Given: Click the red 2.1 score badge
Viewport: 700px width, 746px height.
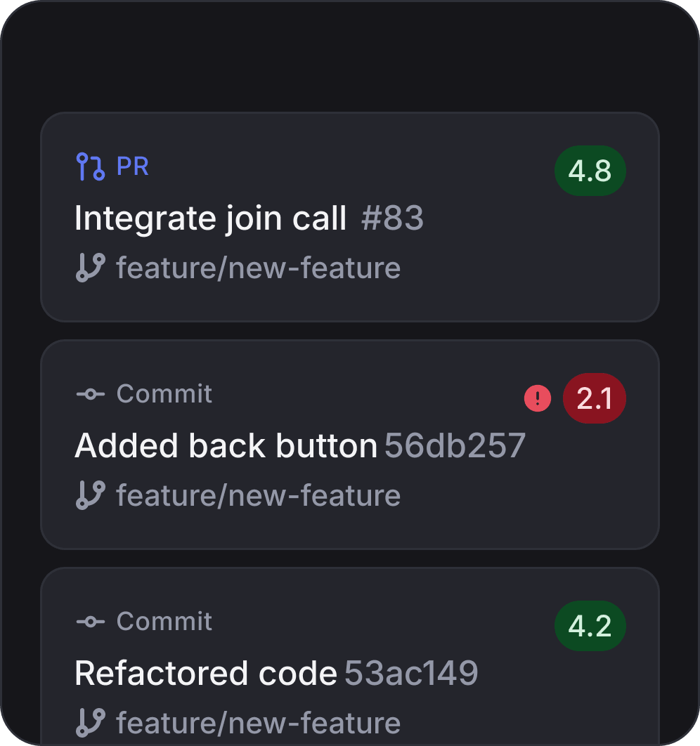Looking at the screenshot, I should click(595, 399).
